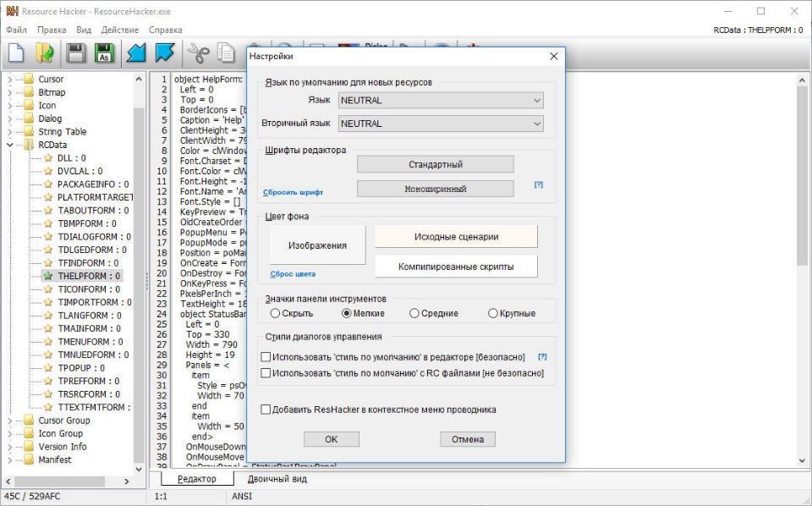Close the Настройки dialog with the X

[x=553, y=56]
